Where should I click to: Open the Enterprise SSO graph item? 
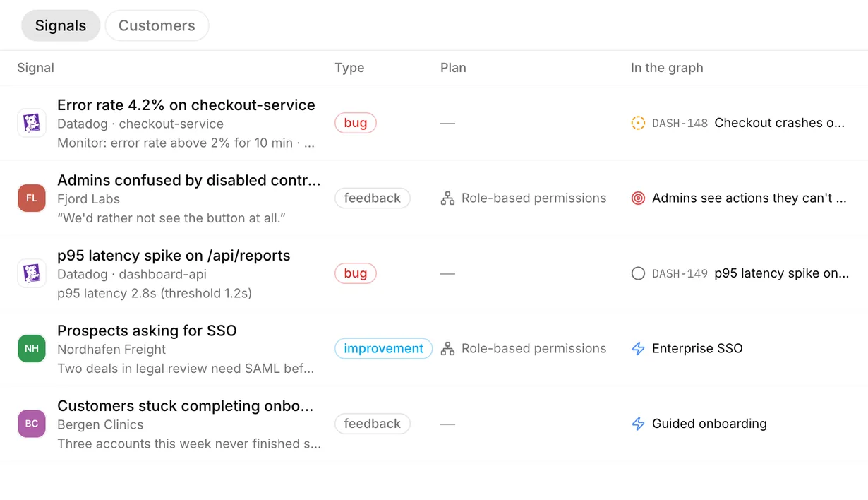697,349
